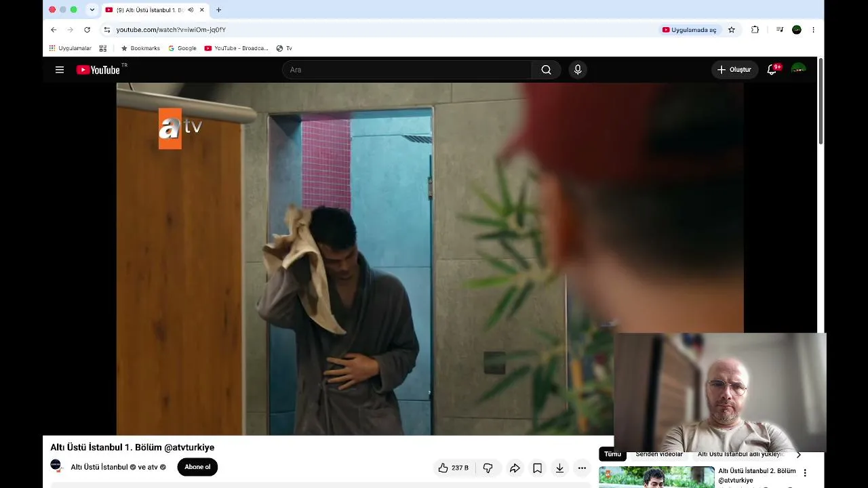Screen dimensions: 868x488
Task: Open the Bookmarks folder in the bookmarks bar
Action: (x=140, y=49)
